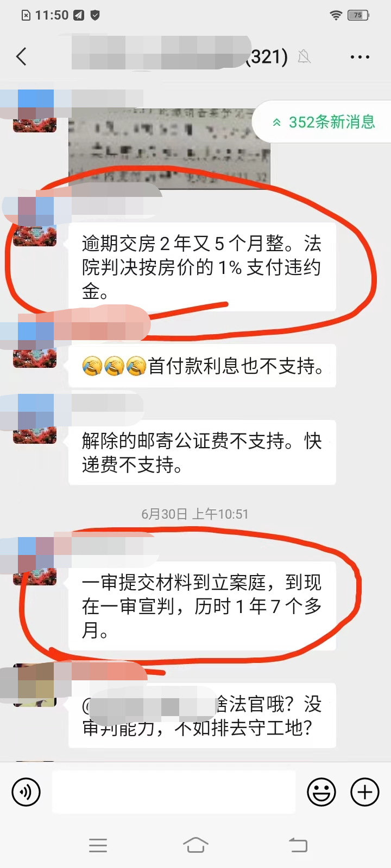391x868 pixels.
Task: Tap the muted bell notification icon
Action: point(304,56)
